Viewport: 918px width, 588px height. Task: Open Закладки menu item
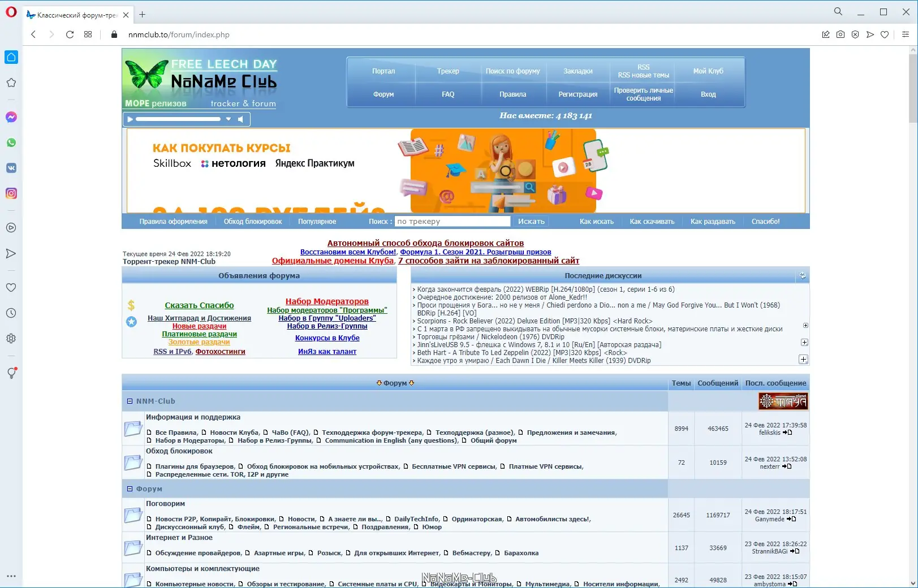pos(577,71)
